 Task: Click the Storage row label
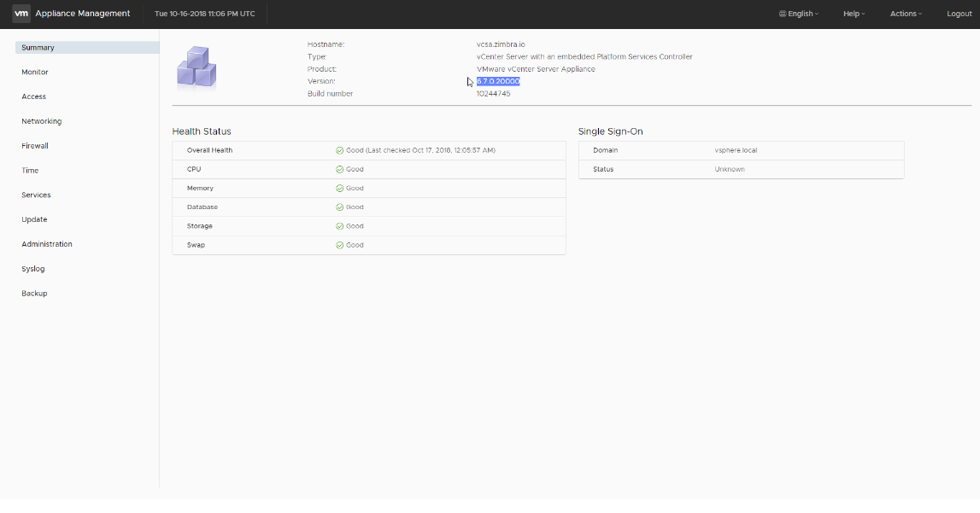[x=199, y=226]
